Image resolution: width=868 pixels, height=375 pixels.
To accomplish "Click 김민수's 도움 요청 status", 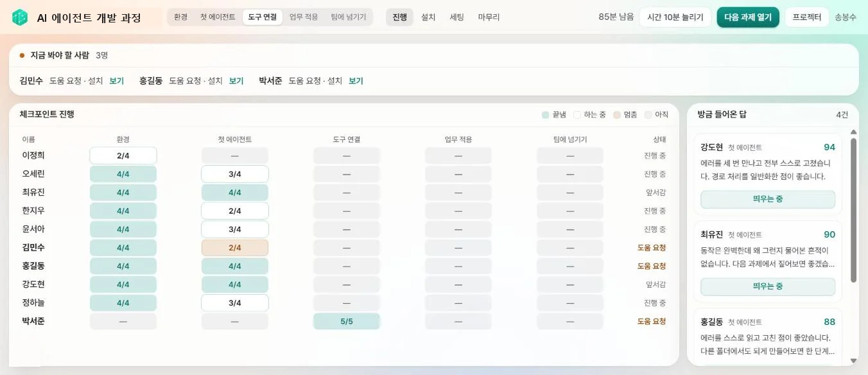I will (x=652, y=248).
